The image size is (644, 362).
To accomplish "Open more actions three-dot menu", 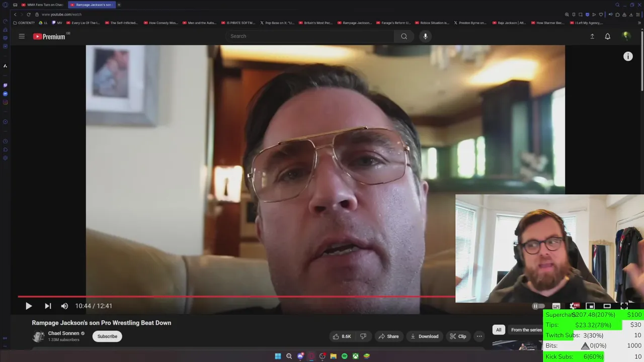I will click(x=479, y=336).
